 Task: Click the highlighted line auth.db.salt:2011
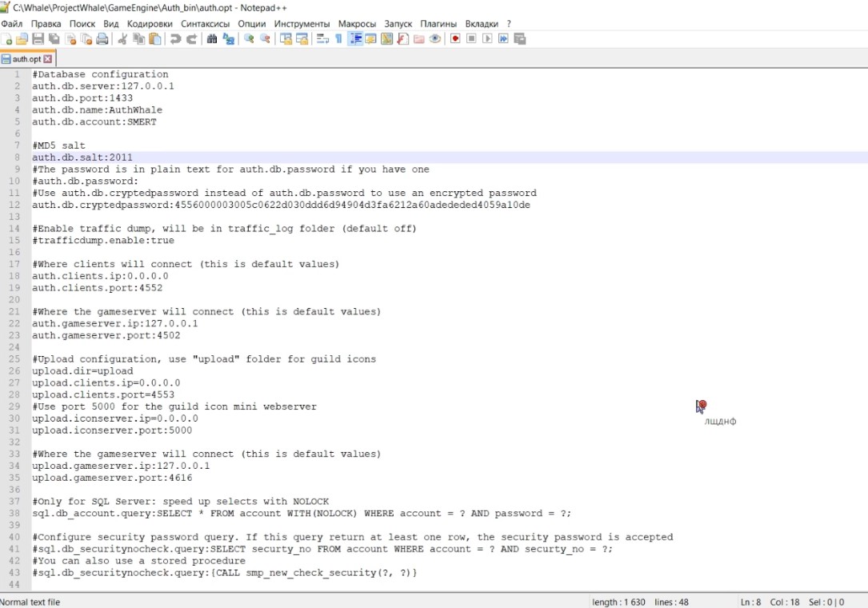click(82, 158)
